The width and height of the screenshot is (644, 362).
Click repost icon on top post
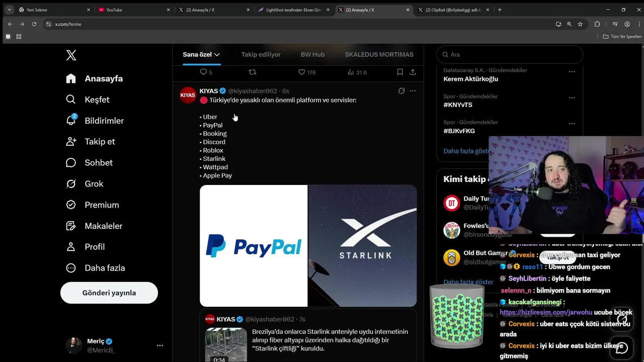[x=253, y=72]
